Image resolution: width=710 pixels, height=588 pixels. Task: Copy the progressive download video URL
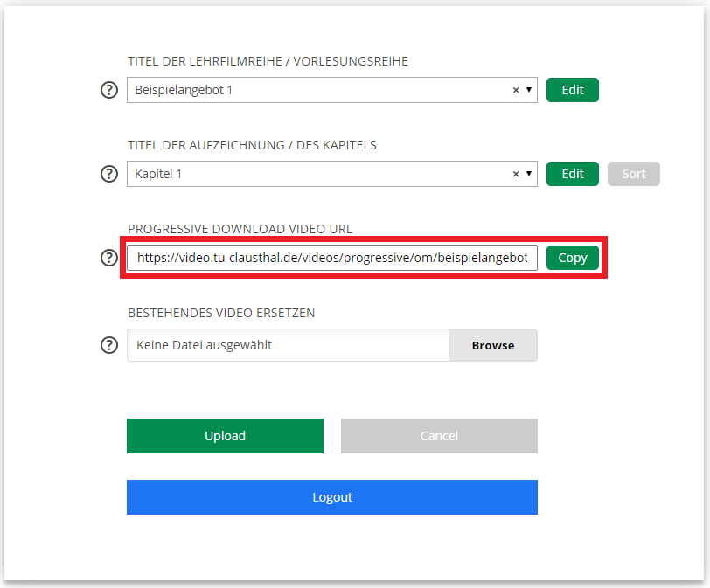[x=572, y=258]
